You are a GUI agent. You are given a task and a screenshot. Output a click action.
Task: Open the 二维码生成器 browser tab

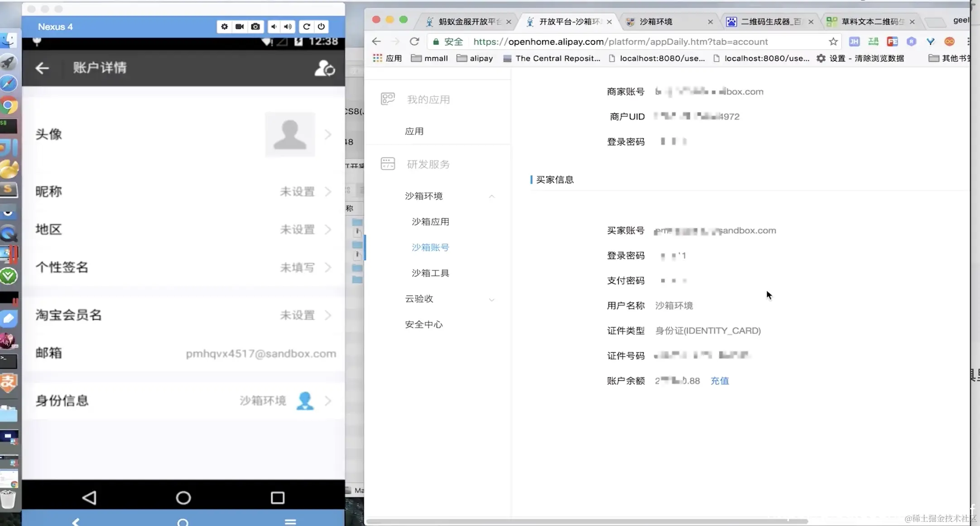pyautogui.click(x=770, y=22)
